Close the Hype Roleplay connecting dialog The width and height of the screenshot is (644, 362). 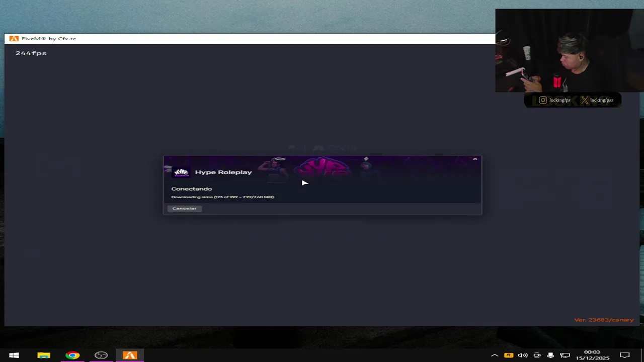tap(475, 159)
